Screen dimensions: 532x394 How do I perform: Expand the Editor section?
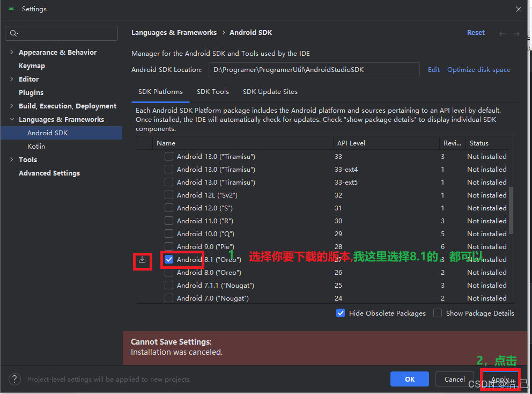(12, 79)
